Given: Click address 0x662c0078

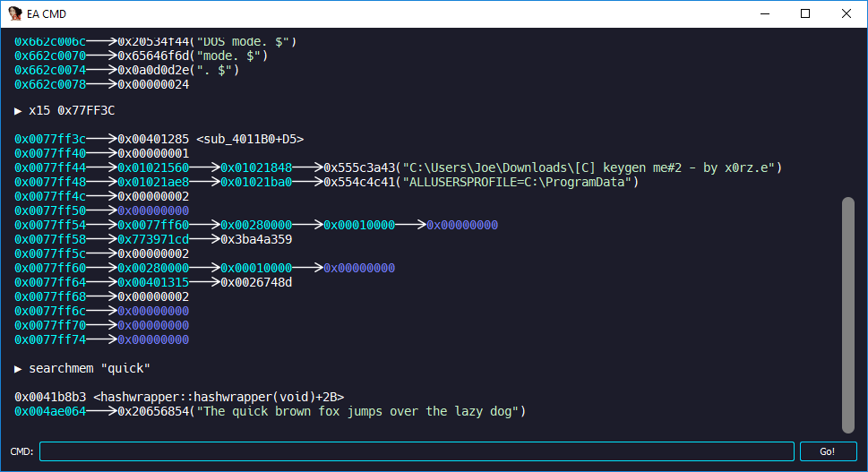Looking at the screenshot, I should point(50,85).
